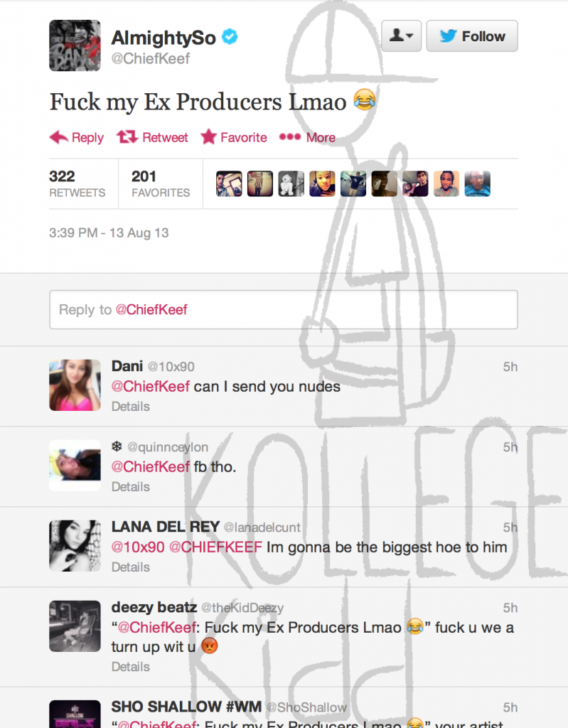View the 322 retweets count

77,183
